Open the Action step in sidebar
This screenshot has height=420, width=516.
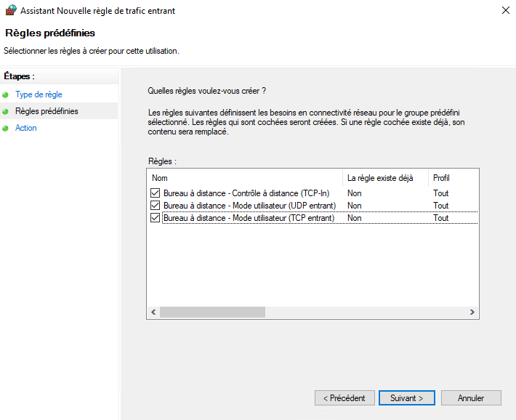(26, 128)
